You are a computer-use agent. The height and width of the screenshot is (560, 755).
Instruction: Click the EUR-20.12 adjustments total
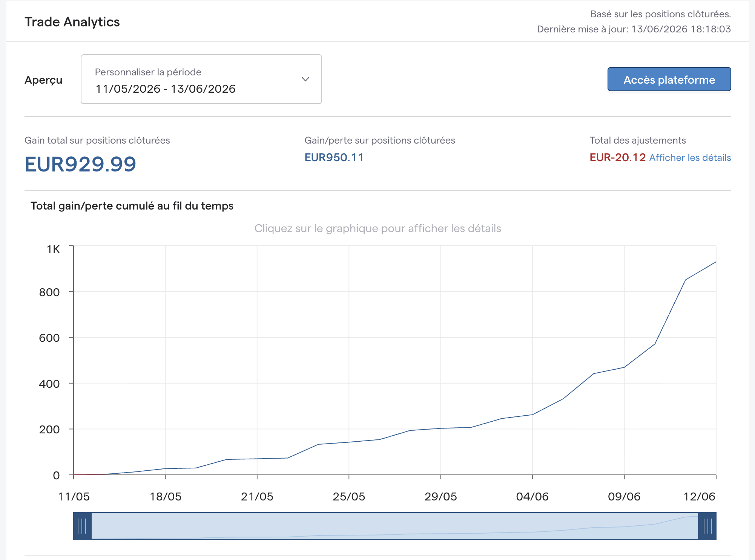[x=618, y=158]
